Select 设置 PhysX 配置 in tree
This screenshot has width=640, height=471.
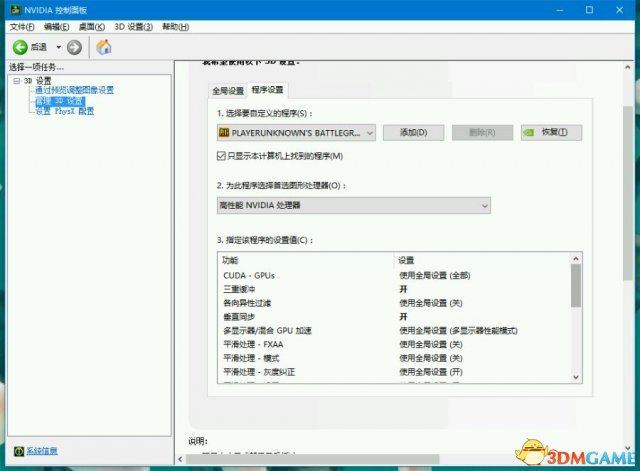[64, 111]
